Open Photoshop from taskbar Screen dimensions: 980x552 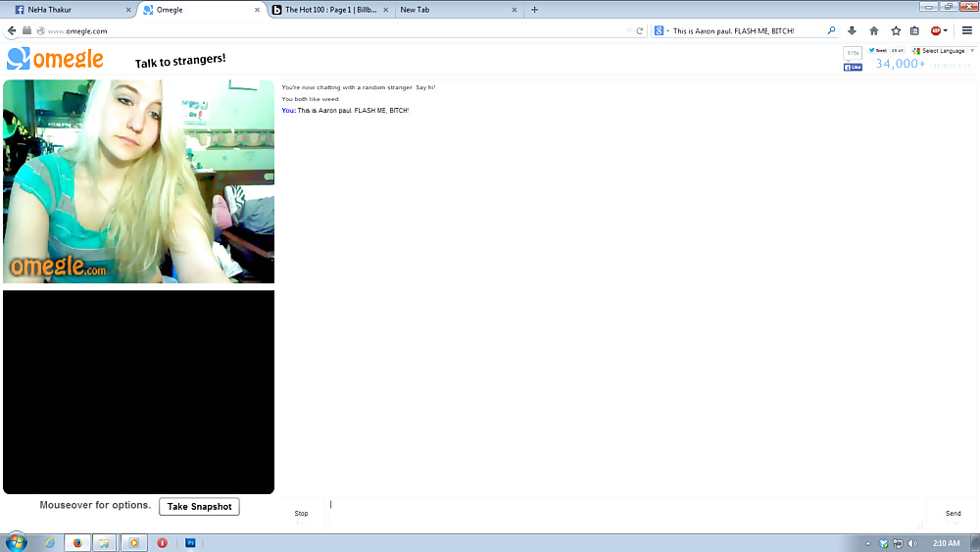(x=190, y=542)
